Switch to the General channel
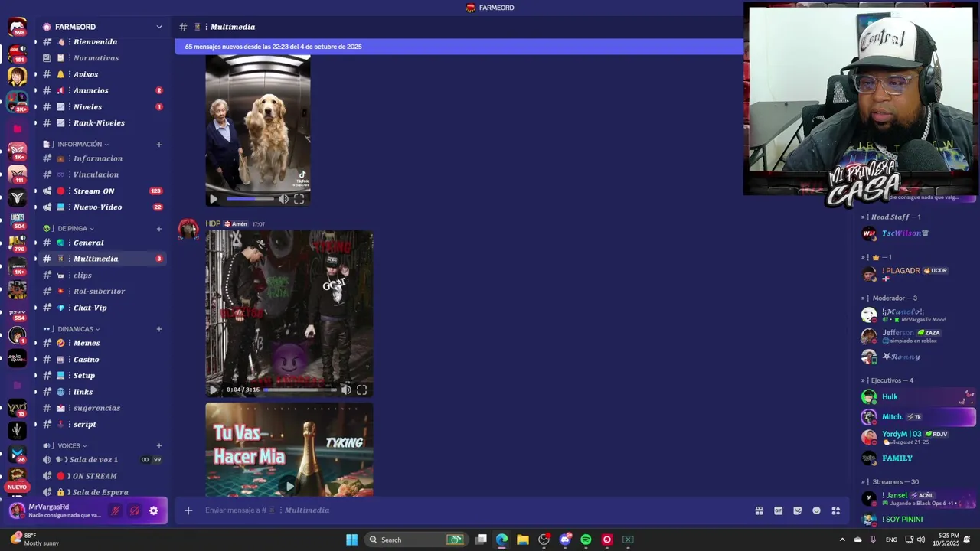980x551 pixels. tap(103, 243)
